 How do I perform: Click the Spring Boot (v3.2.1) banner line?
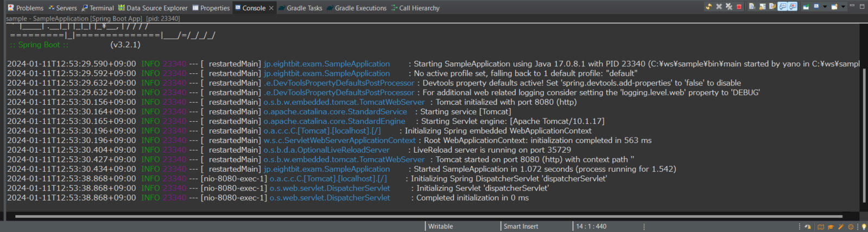(75, 45)
